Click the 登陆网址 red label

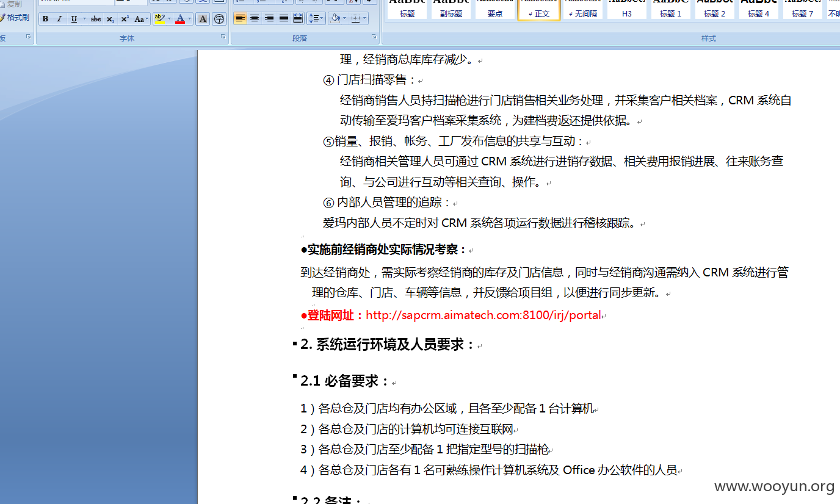point(332,315)
